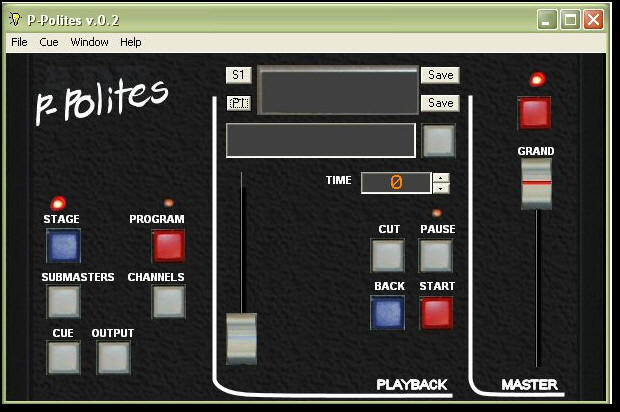
Task: Click Save next to S1
Action: click(x=440, y=75)
